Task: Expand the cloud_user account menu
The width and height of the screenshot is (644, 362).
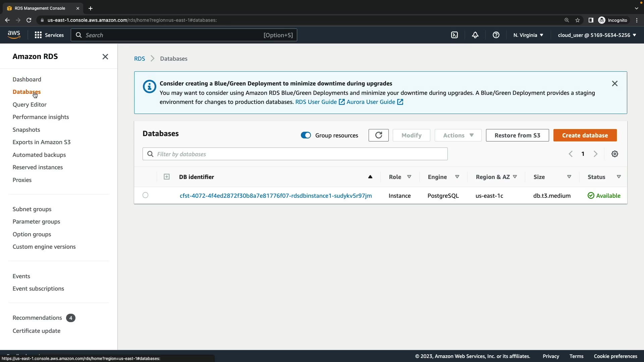Action: point(597,35)
